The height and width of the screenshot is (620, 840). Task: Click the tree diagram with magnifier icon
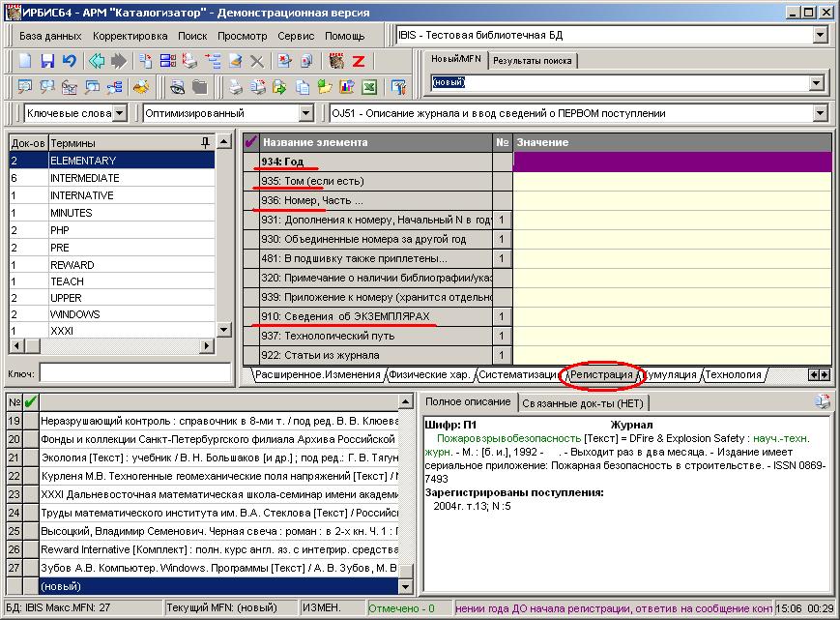tap(114, 87)
